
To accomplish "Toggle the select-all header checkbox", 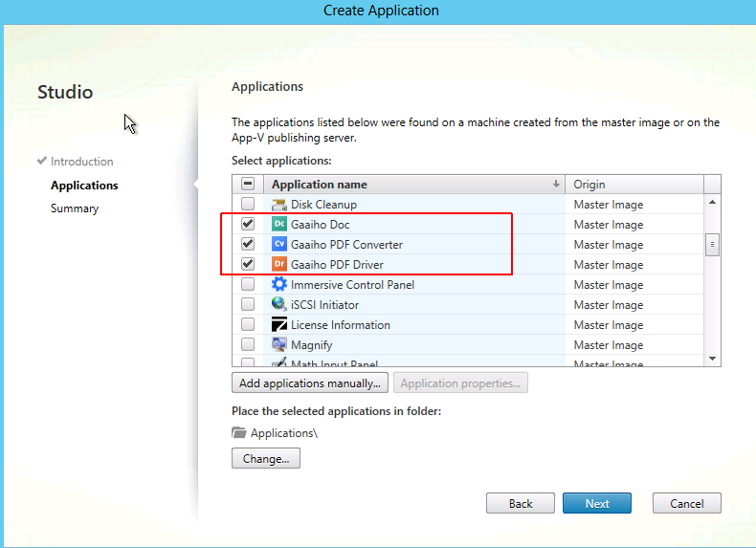I will [248, 184].
